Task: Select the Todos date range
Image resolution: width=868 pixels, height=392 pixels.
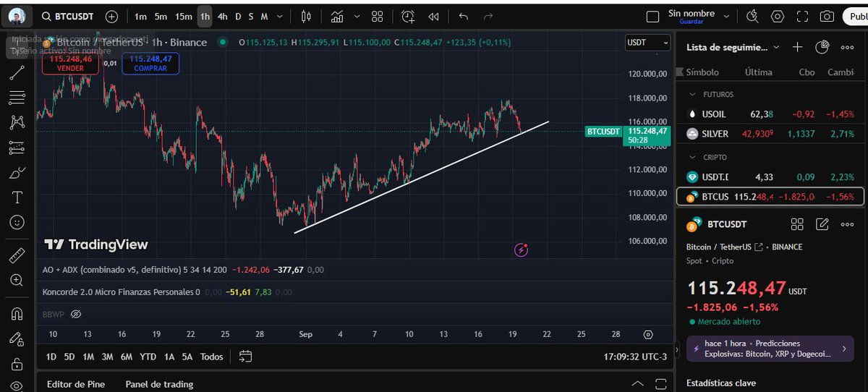Action: (x=211, y=357)
